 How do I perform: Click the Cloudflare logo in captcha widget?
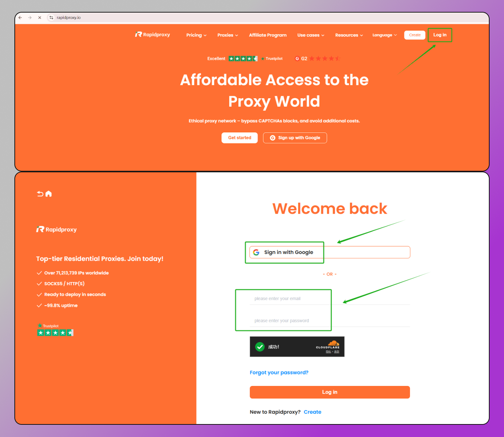pyautogui.click(x=328, y=345)
